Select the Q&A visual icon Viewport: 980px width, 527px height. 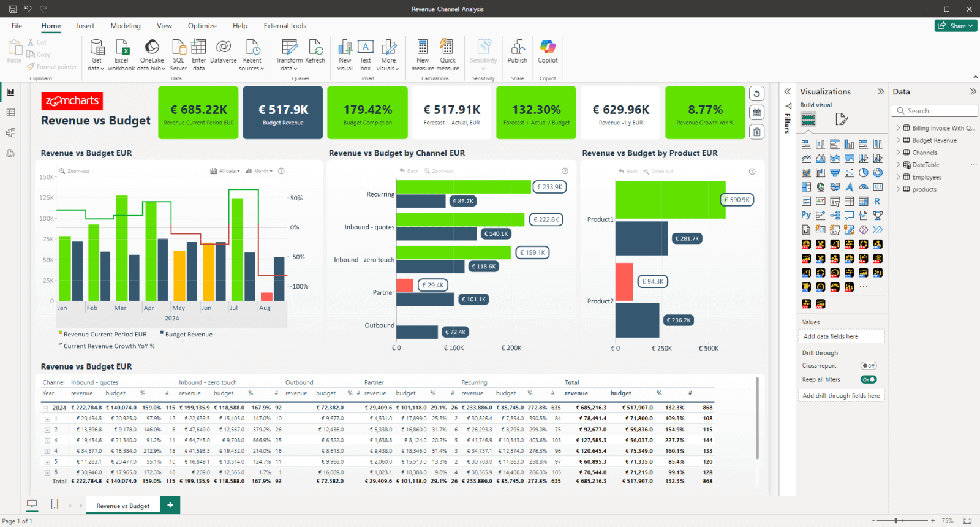click(x=849, y=215)
